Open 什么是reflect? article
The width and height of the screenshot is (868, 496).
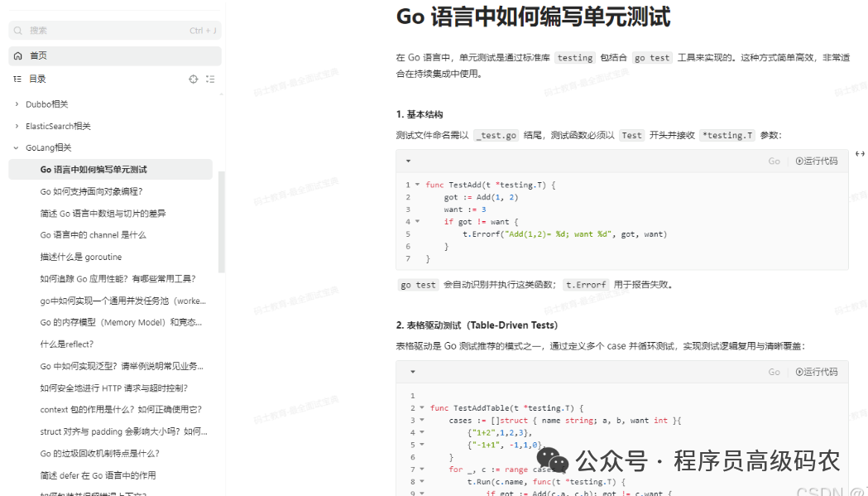(x=67, y=344)
